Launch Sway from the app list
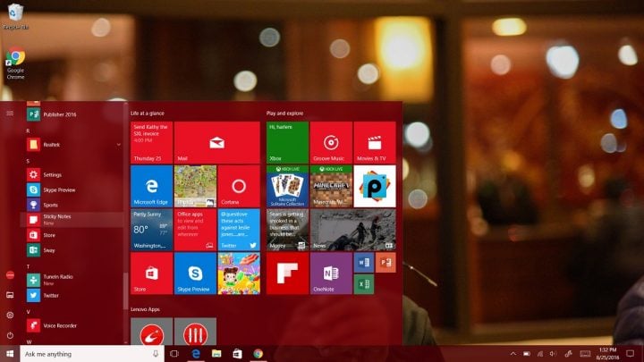 tap(72, 250)
